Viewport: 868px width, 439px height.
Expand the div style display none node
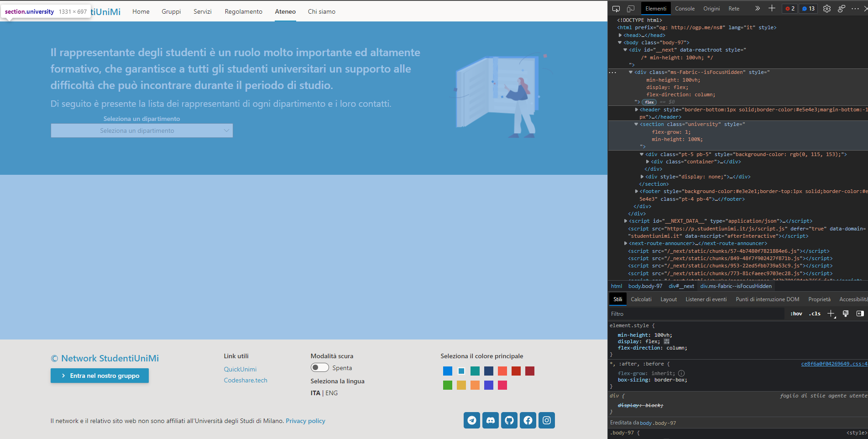click(x=642, y=177)
